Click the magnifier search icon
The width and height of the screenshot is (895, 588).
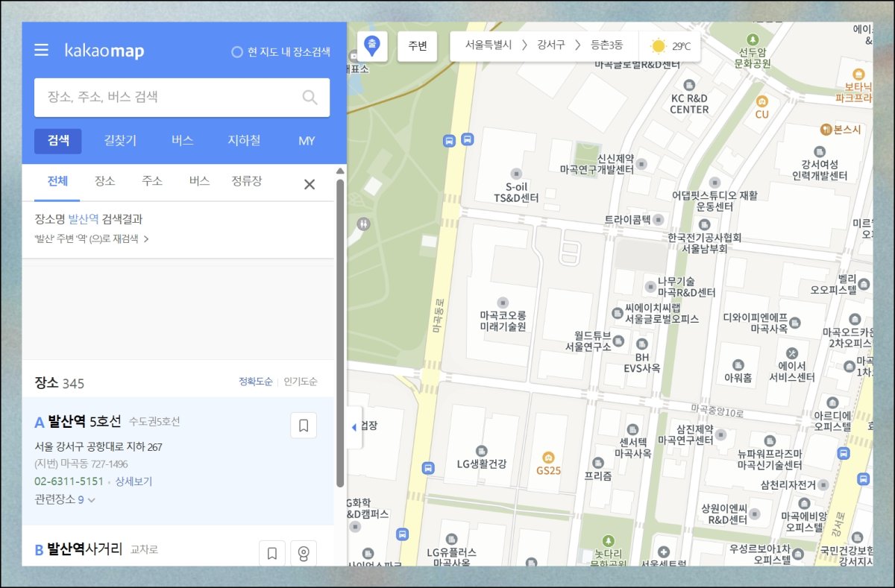click(x=310, y=97)
